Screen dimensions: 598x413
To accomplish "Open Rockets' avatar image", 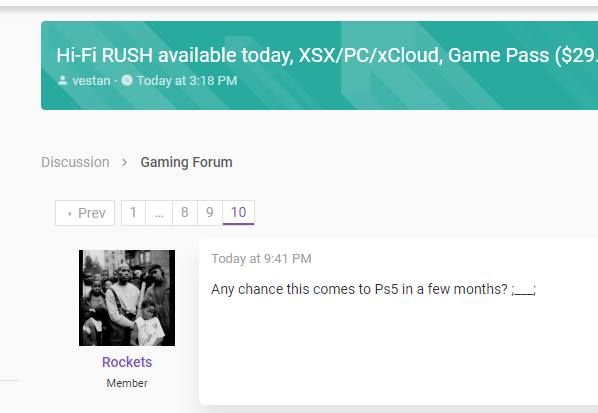I will [x=127, y=298].
